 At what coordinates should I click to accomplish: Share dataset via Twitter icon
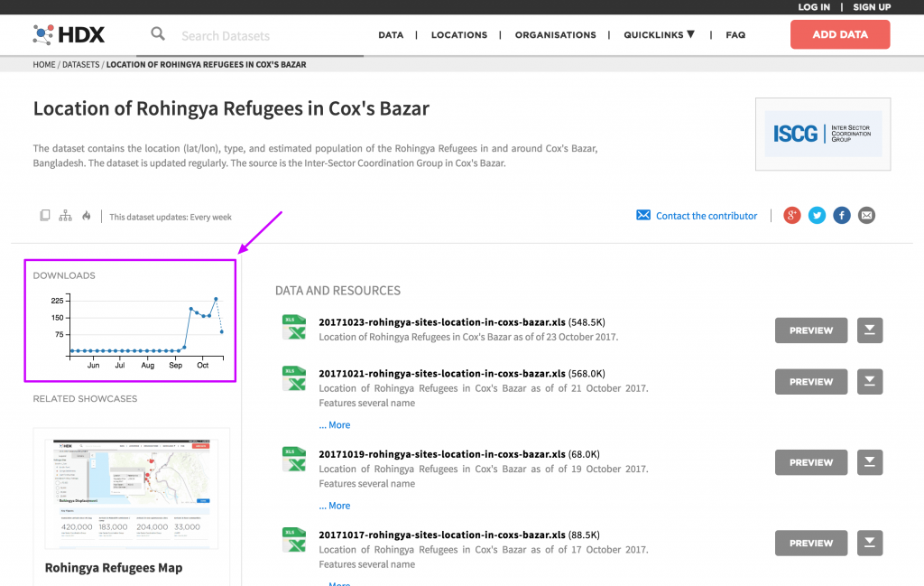[817, 215]
